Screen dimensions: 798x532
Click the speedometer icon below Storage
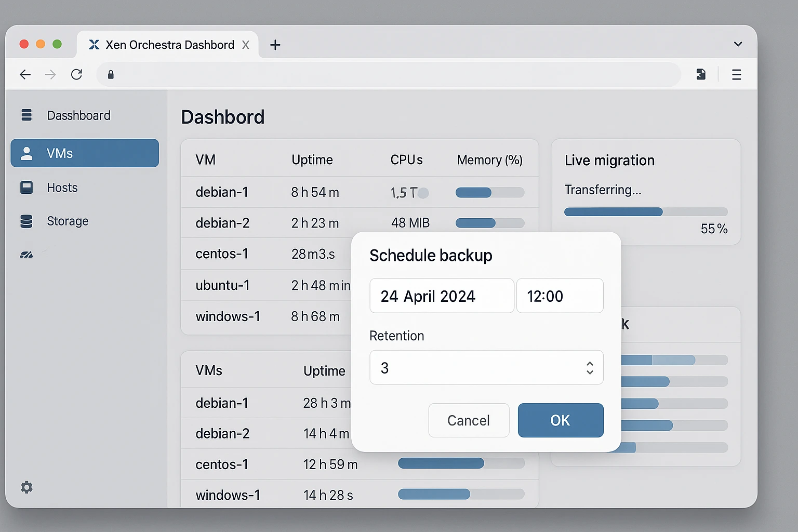(26, 255)
